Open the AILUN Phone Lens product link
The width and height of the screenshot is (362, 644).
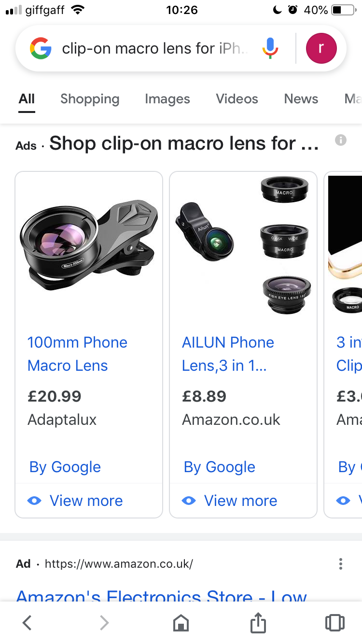click(228, 354)
